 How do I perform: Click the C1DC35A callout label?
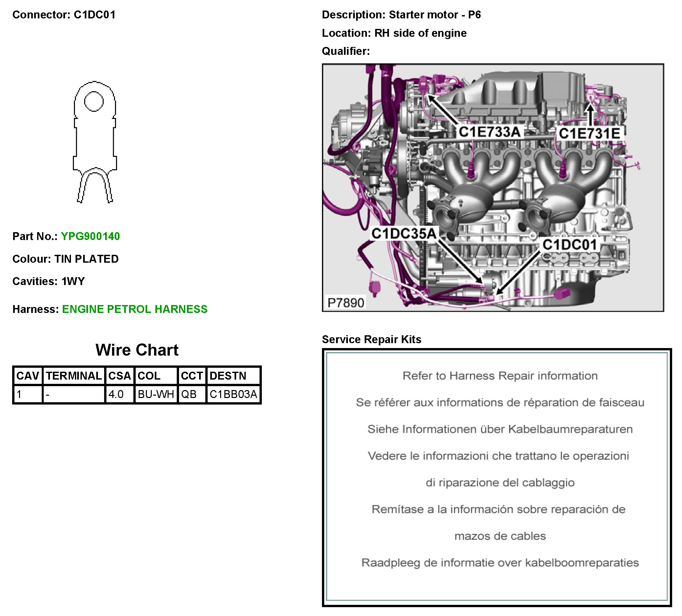click(x=404, y=233)
